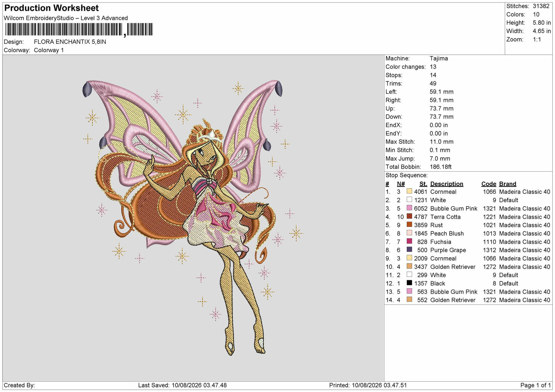
Task: Click the 'Page 1 of 1' indicator
Action: coord(535,385)
